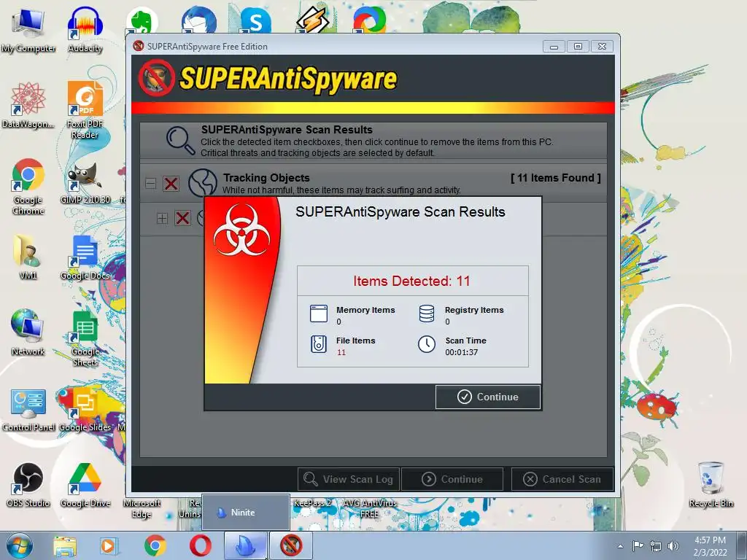The image size is (747, 560).
Task: Click the Action Center flag tray icon
Action: 638,545
